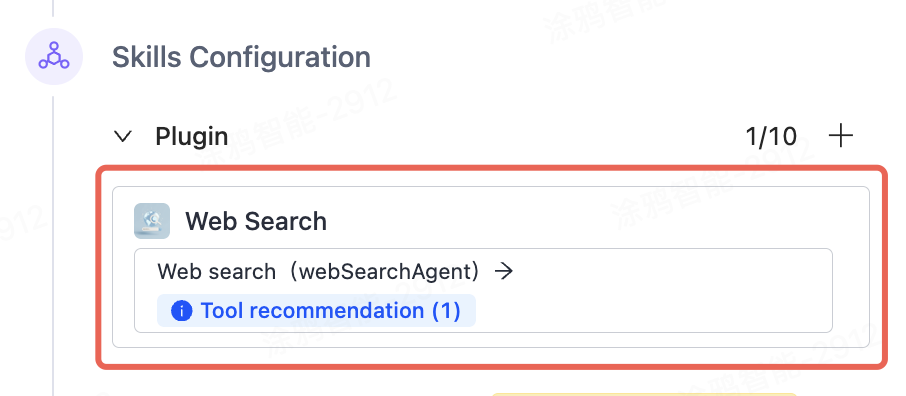The height and width of the screenshot is (396, 906).
Task: Click the yellow banner at the bottom edge
Action: 644,394
